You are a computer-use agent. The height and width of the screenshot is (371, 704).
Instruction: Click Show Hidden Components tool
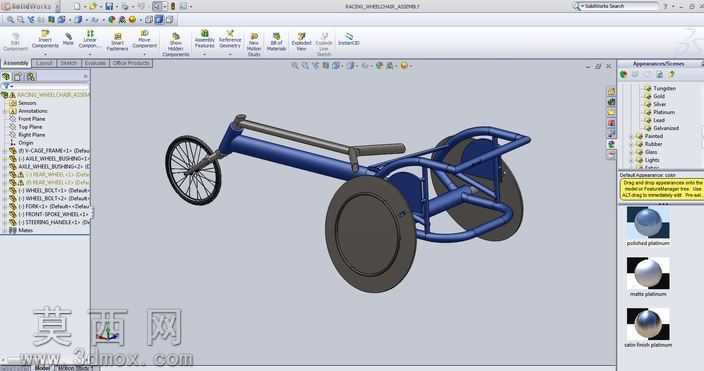coord(176,45)
